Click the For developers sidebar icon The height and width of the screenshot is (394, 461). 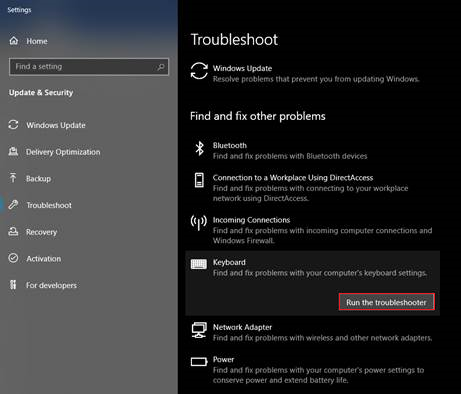tap(13, 285)
